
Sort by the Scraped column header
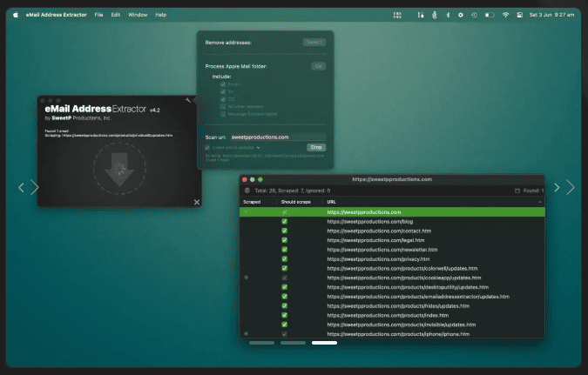[252, 202]
